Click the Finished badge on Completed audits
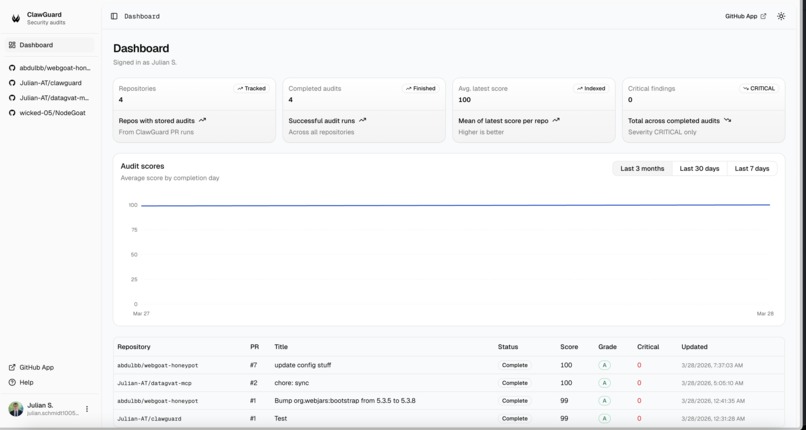Viewport: 806px width, 430px height. (420, 88)
